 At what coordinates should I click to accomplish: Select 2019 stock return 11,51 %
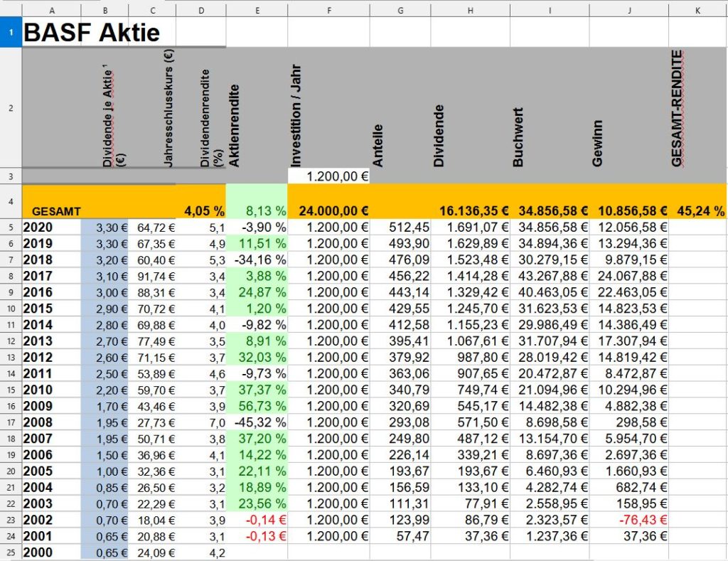(257, 243)
